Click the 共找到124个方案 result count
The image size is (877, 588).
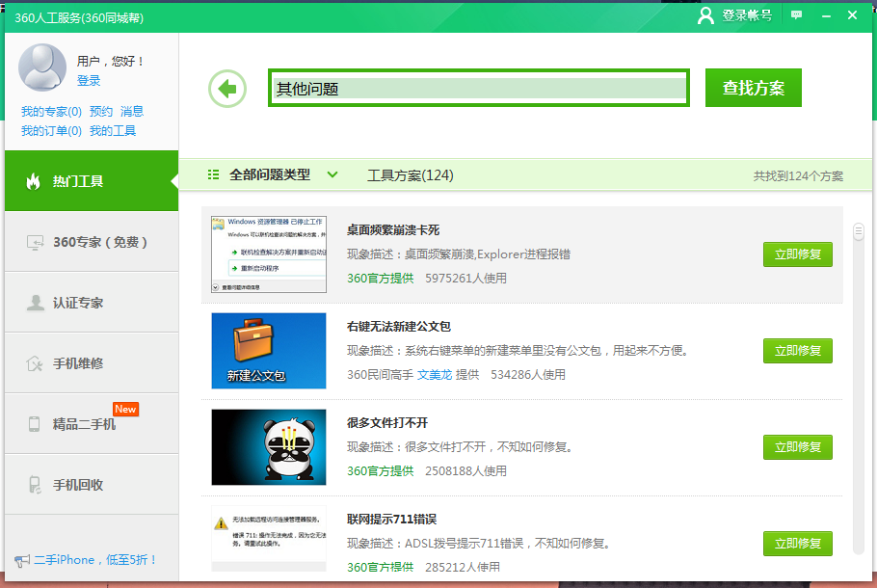[798, 176]
